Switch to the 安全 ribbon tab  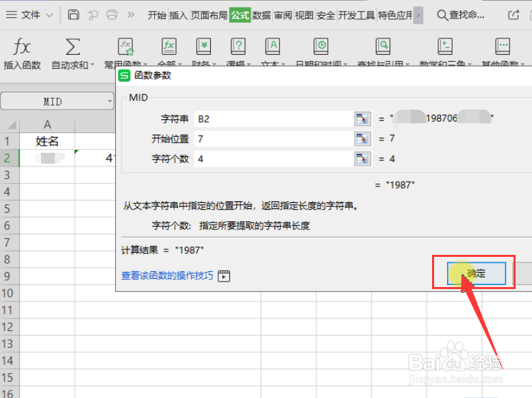tap(326, 15)
